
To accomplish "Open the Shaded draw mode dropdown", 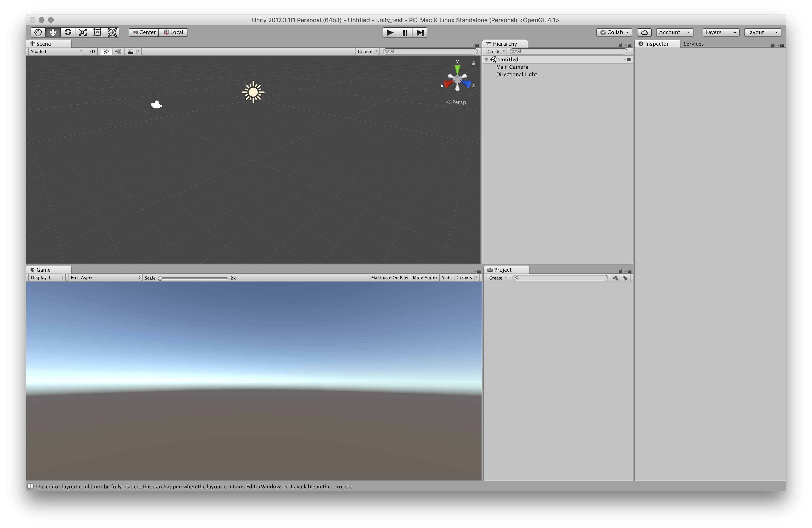I will coord(56,52).
